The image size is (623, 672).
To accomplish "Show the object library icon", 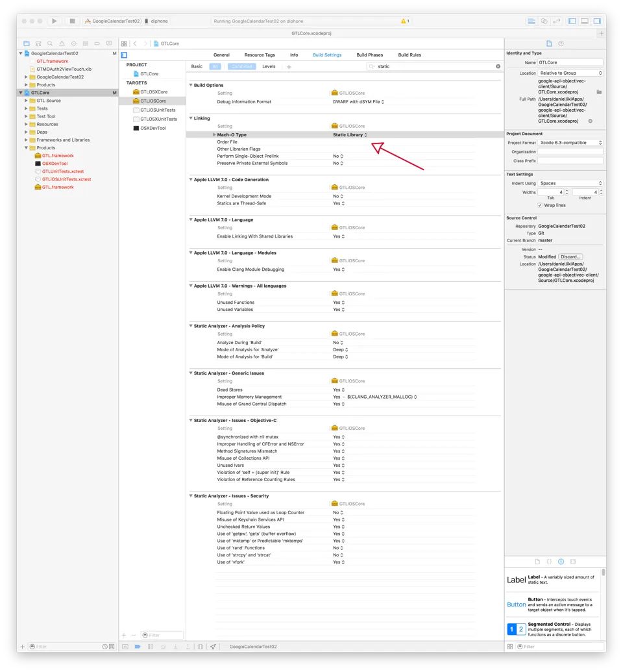I will [561, 562].
